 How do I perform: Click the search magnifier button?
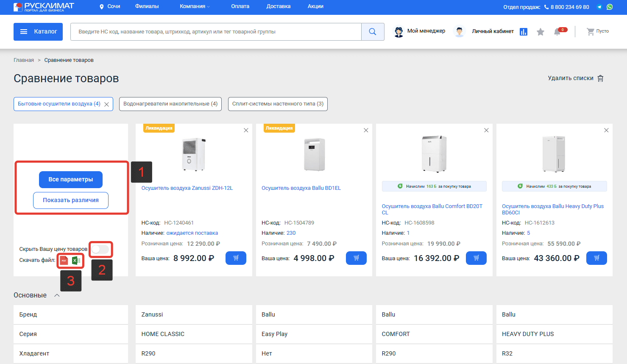click(373, 32)
